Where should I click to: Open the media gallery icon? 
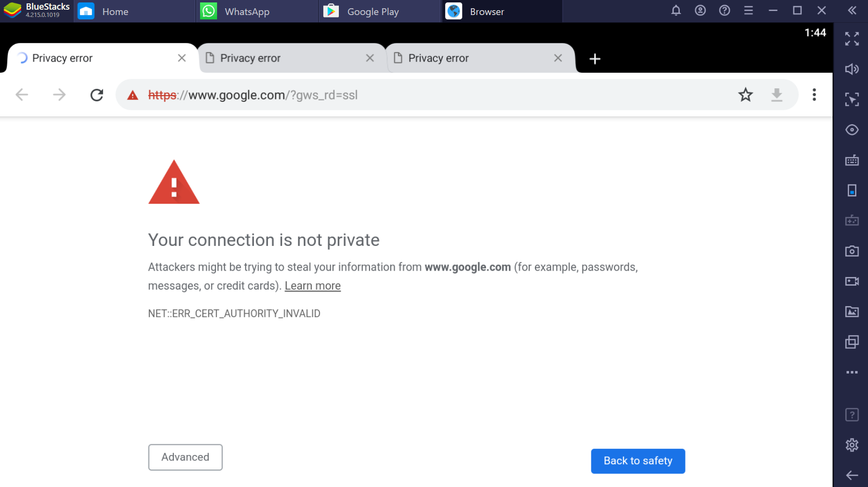[x=851, y=312]
